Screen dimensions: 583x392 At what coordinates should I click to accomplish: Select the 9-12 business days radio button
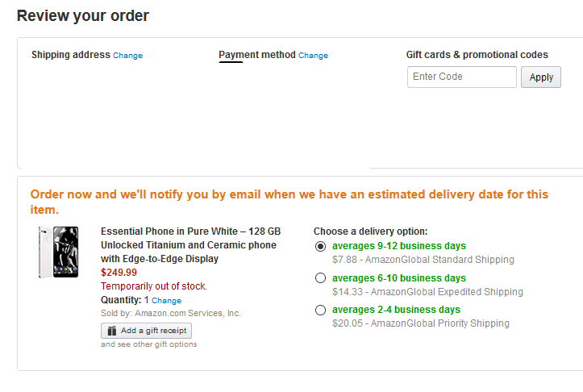[320, 246]
